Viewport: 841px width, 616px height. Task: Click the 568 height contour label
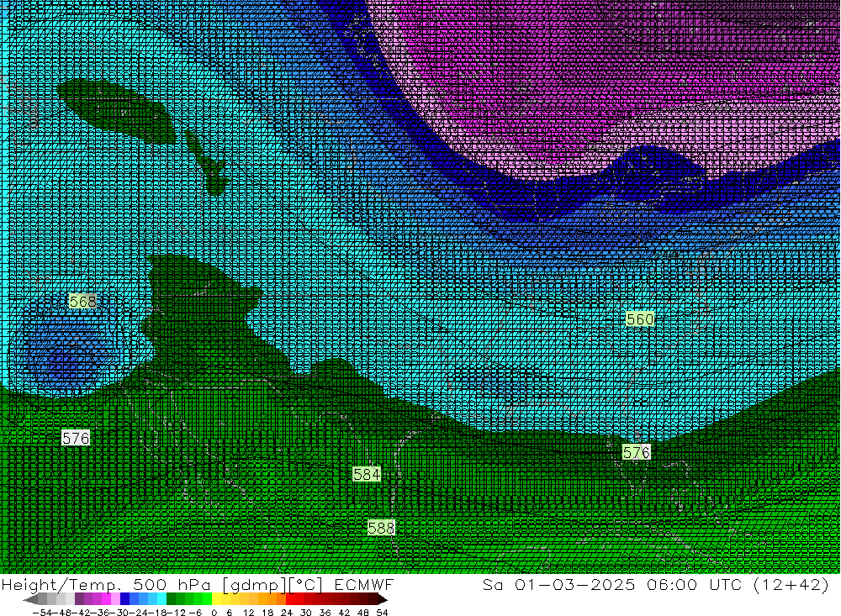82,302
